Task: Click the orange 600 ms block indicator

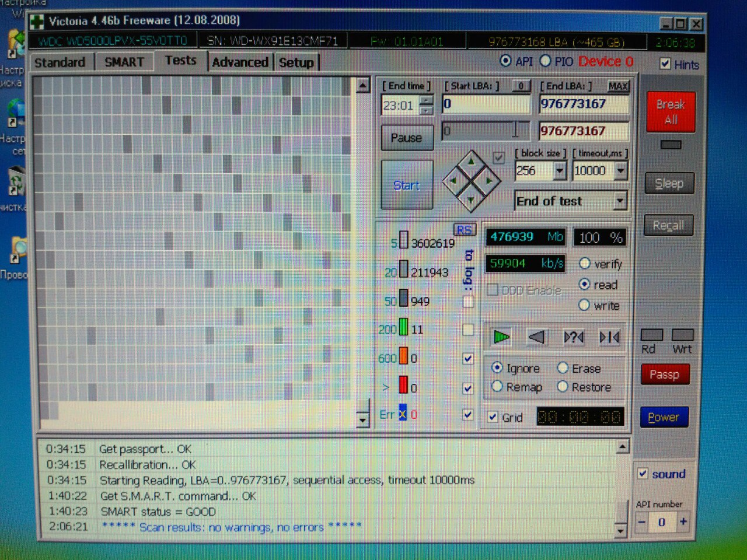Action: (x=403, y=356)
